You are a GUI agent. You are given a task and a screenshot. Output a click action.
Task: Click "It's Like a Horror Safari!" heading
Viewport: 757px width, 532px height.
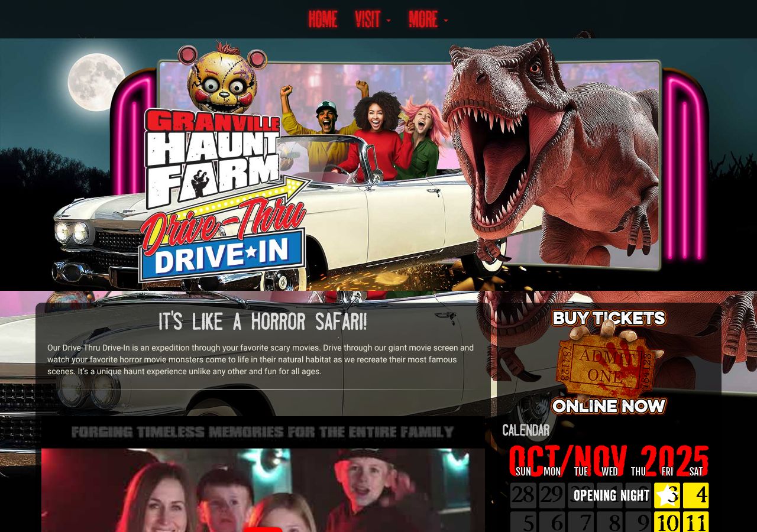263,322
